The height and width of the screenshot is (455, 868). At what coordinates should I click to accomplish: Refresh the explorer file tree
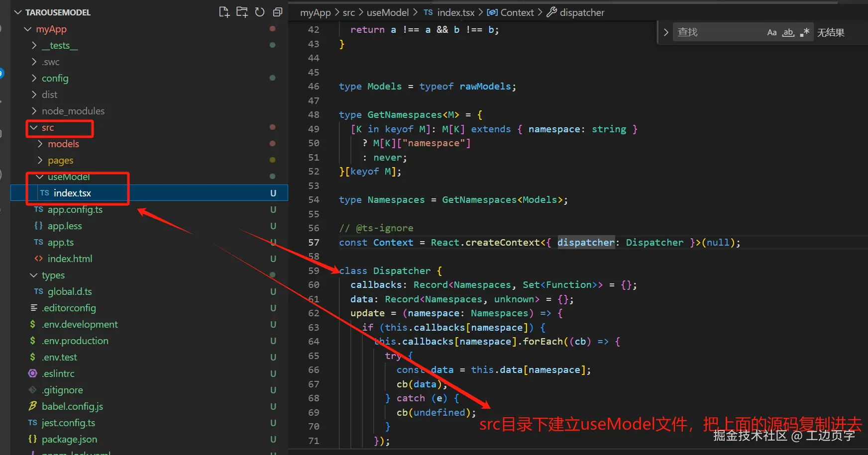pos(260,12)
